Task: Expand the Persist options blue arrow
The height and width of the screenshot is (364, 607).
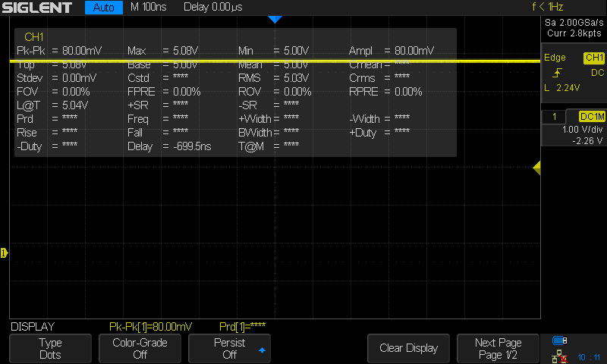Action: [262, 350]
